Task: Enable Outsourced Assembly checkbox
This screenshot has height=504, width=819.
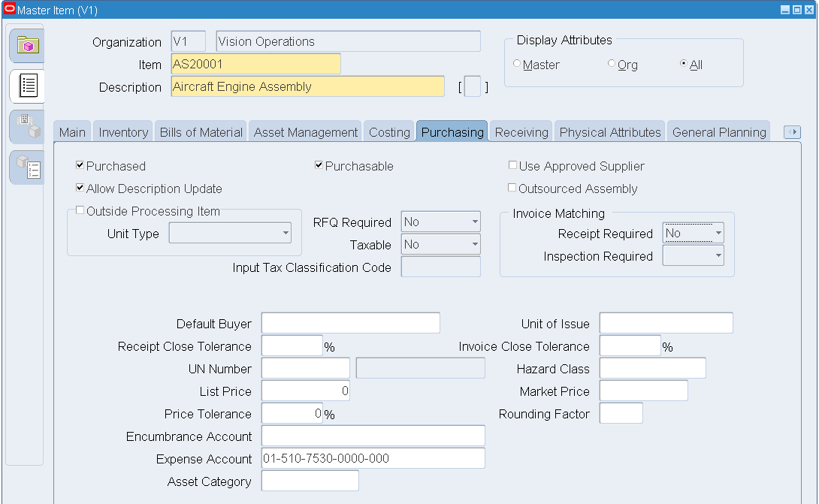Action: coord(512,188)
